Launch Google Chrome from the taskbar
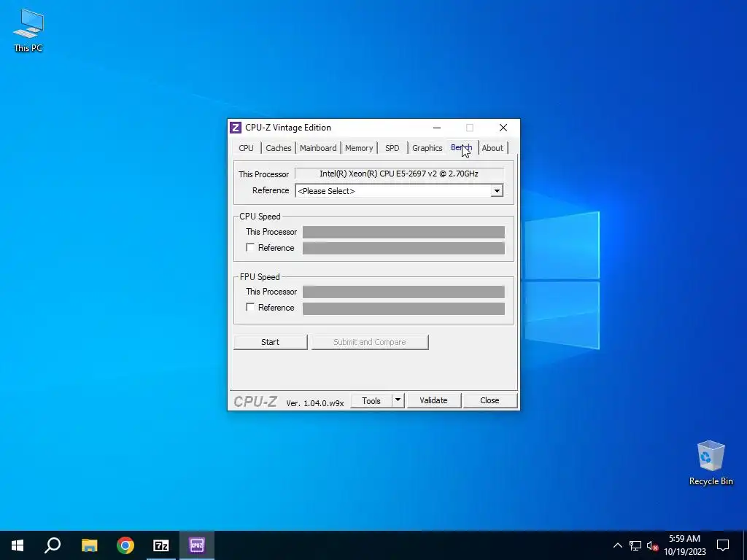 [x=125, y=545]
